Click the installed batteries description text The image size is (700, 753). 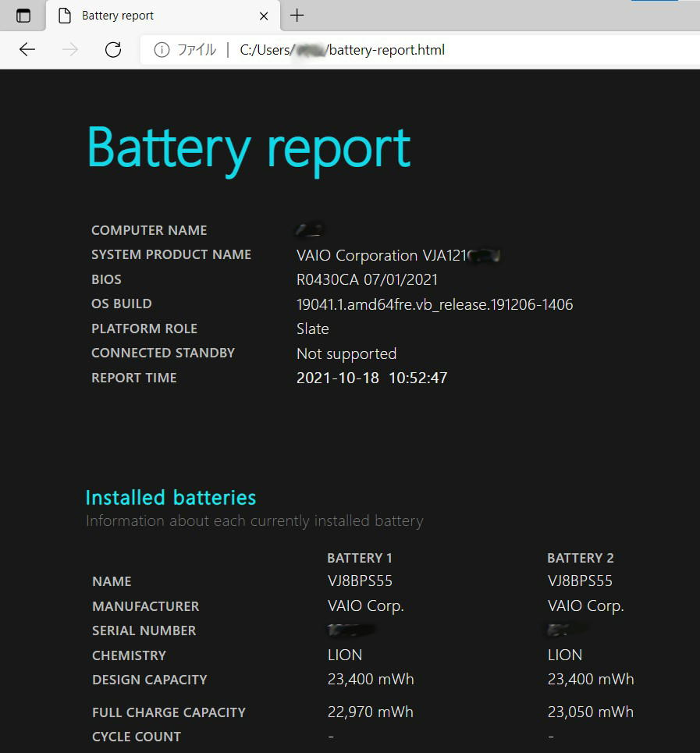(254, 521)
